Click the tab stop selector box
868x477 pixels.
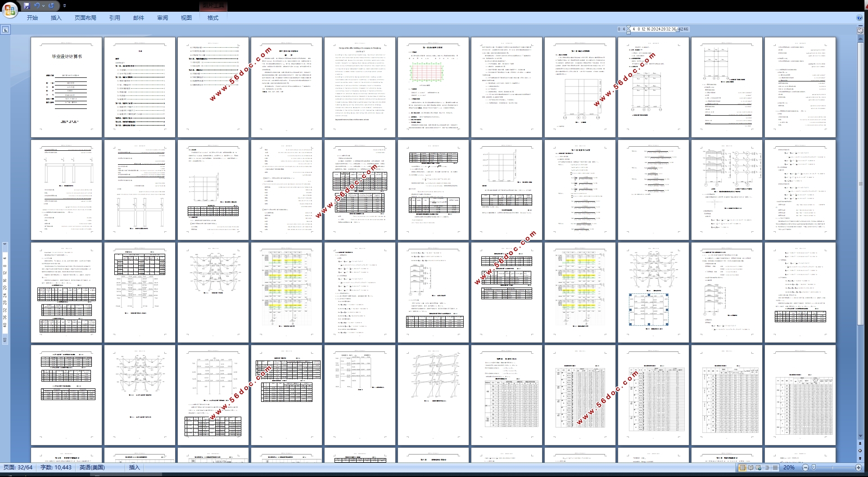pyautogui.click(x=5, y=30)
